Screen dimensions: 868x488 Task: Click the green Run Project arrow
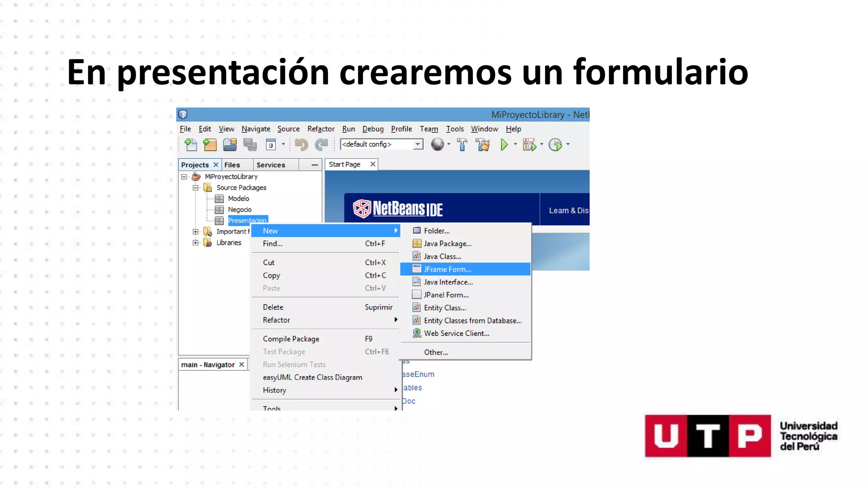[x=504, y=145]
